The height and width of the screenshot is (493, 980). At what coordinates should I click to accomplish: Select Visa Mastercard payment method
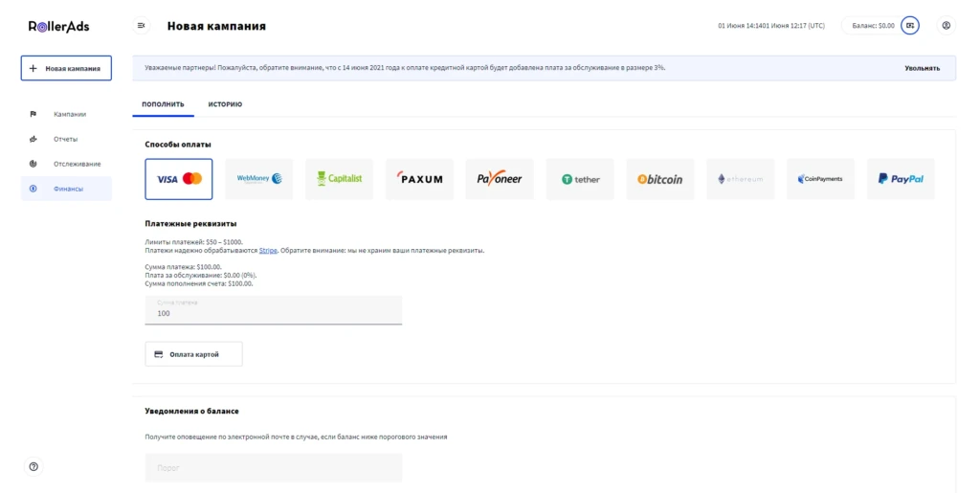coord(179,179)
